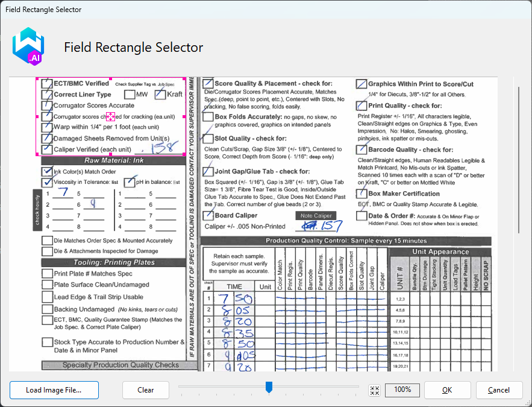Click the Date & Order # checkbox

pos(361,216)
